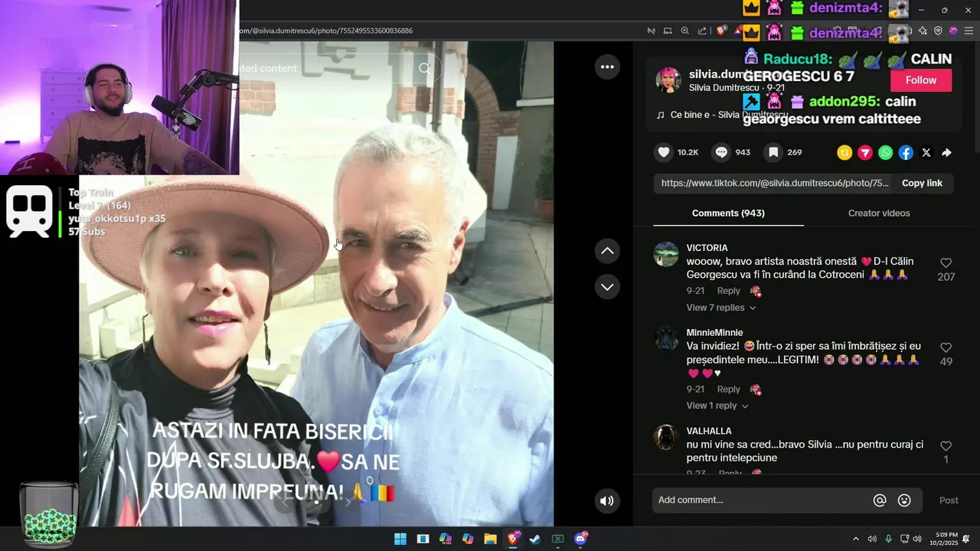Send to friends via red arrow icon
Viewport: 980px width, 551px height.
pyautogui.click(x=864, y=152)
